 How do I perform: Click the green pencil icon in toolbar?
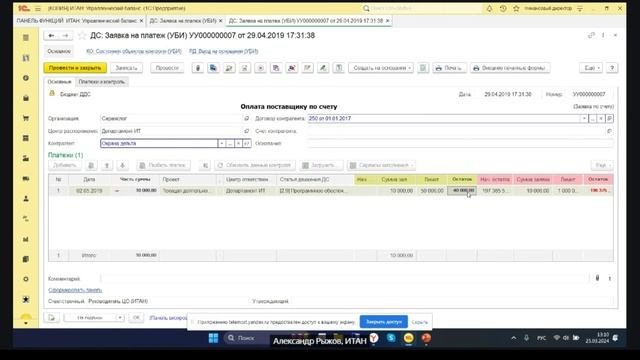coord(323,68)
